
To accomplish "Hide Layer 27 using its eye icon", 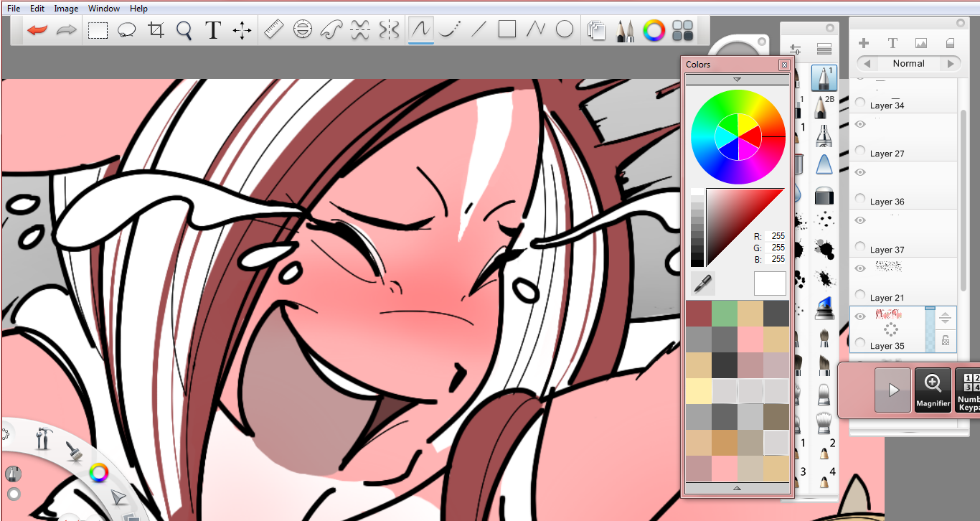I will click(860, 124).
